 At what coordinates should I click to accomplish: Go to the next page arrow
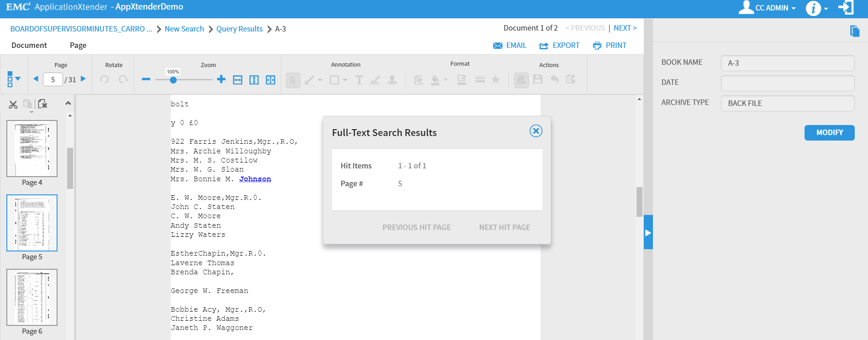tap(83, 79)
